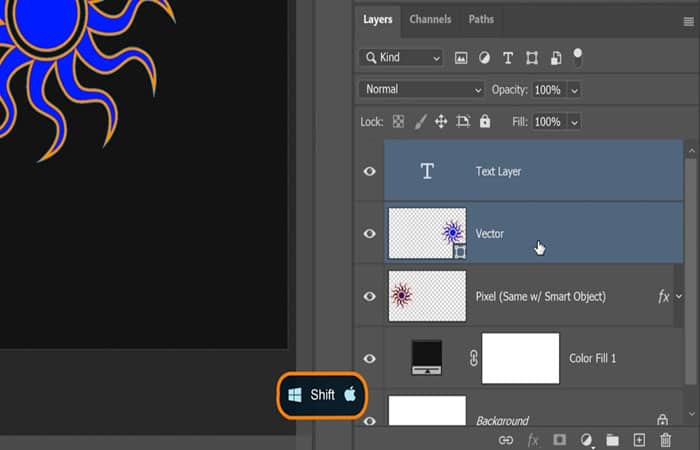Filter for type layers icon
Viewport: 700px width, 450px height.
[x=508, y=58]
